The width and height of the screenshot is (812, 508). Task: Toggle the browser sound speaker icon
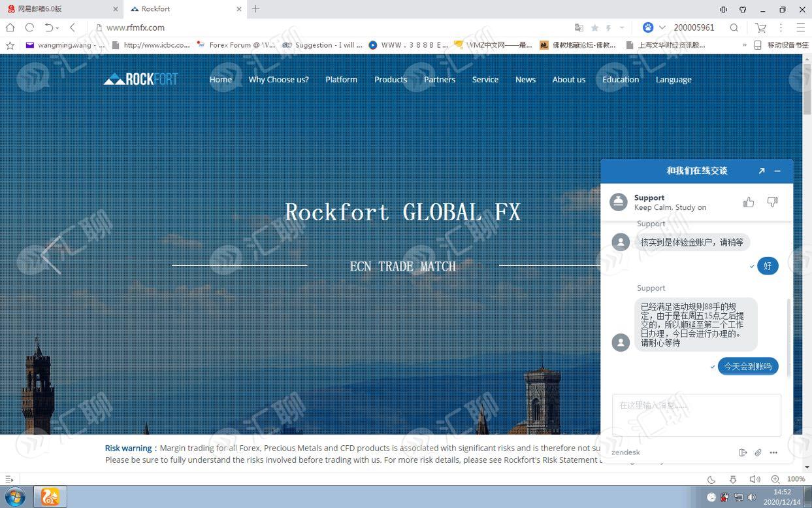click(x=755, y=479)
